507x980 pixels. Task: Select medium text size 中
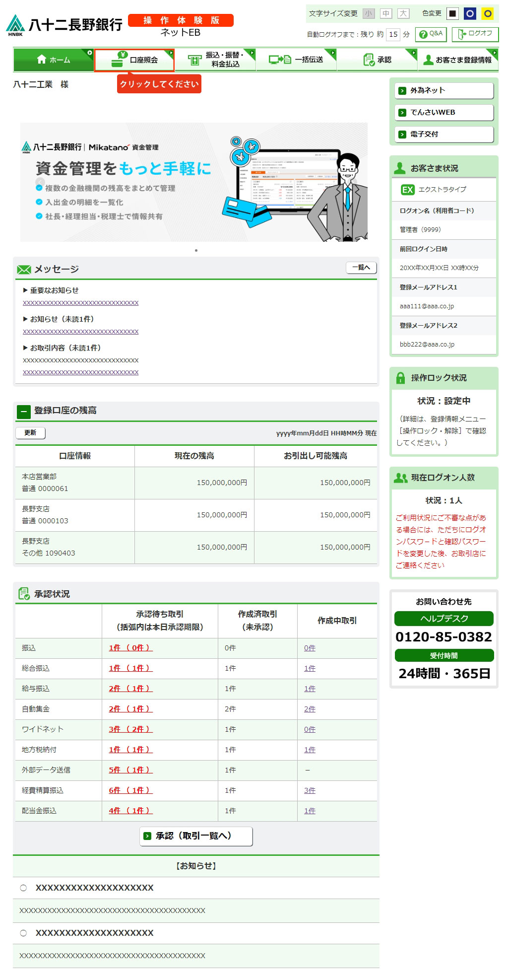pyautogui.click(x=386, y=14)
